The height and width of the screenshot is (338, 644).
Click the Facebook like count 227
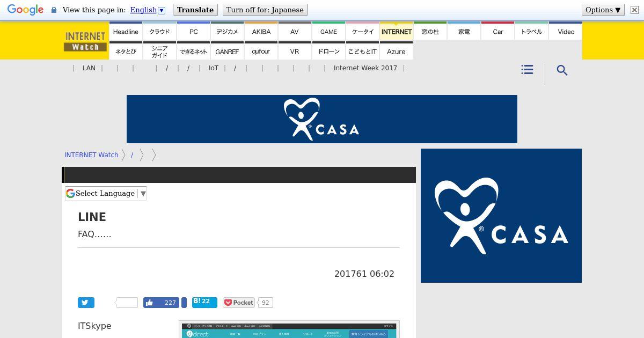tap(170, 303)
